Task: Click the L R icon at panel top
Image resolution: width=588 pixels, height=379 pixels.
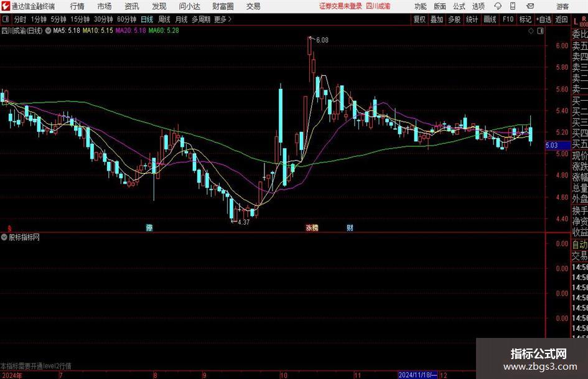Action: (x=580, y=21)
